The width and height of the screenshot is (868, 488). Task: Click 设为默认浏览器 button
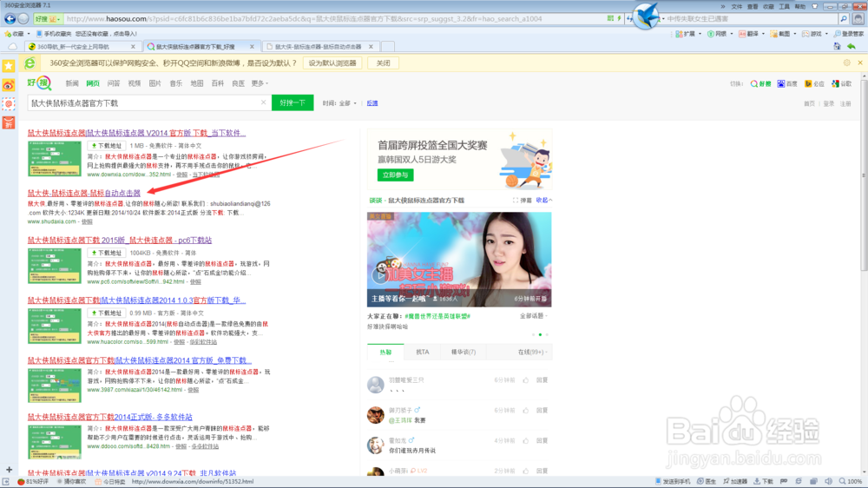pos(332,63)
